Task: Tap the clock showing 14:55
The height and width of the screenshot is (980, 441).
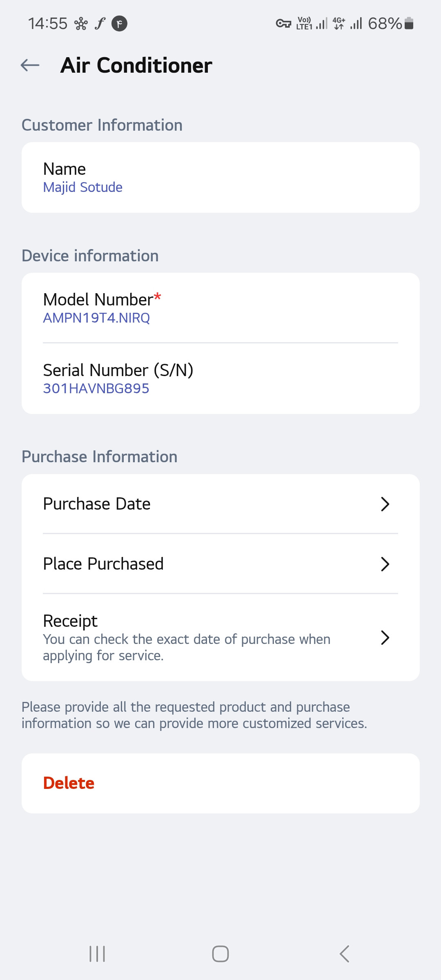Action: click(x=48, y=24)
